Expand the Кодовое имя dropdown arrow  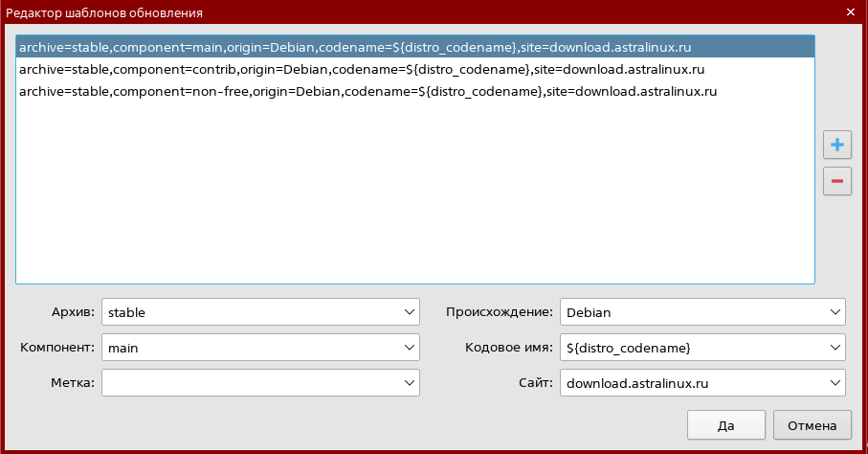pyautogui.click(x=835, y=348)
